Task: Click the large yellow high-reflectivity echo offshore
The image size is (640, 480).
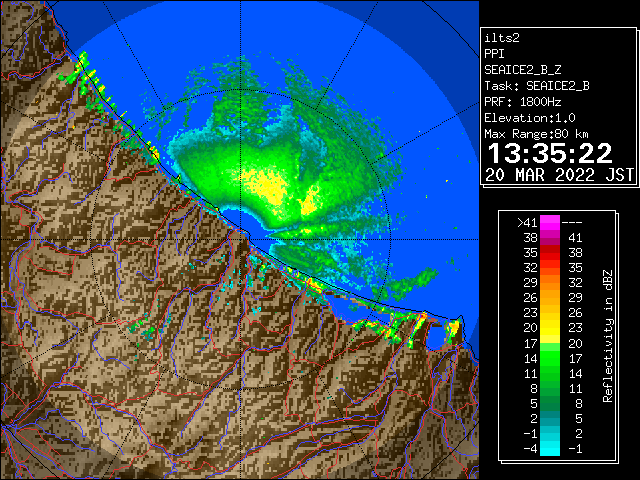Action: [x=267, y=187]
